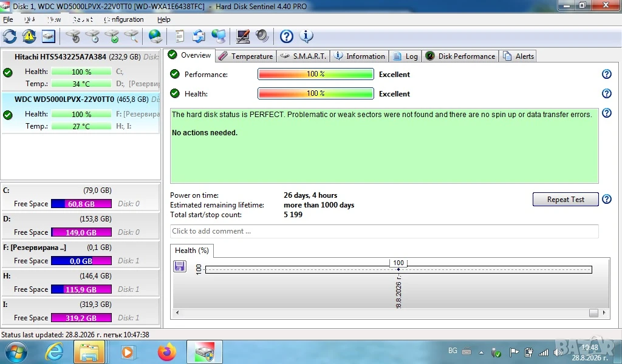Click the refresh icon with yellow warning triangle
This screenshot has width=622, height=364.
pos(29,36)
